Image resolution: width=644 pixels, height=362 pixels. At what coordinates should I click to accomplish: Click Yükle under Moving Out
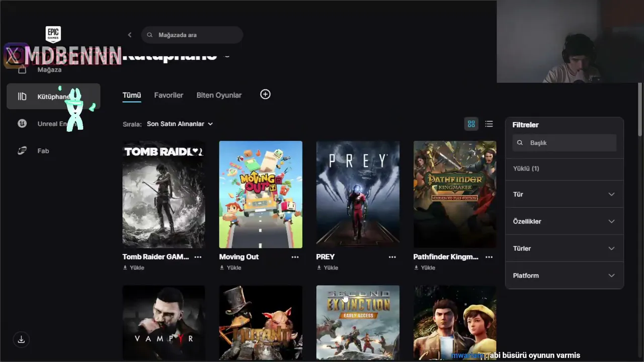(x=233, y=268)
